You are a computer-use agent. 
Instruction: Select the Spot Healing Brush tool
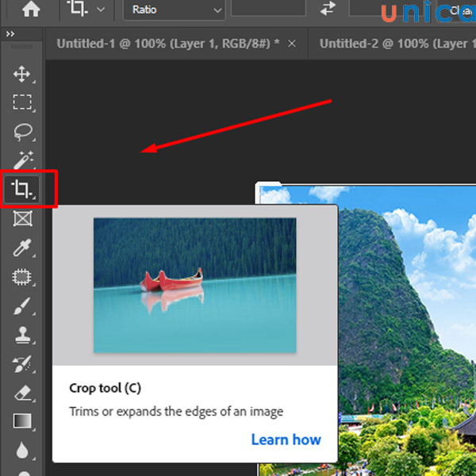[22, 277]
